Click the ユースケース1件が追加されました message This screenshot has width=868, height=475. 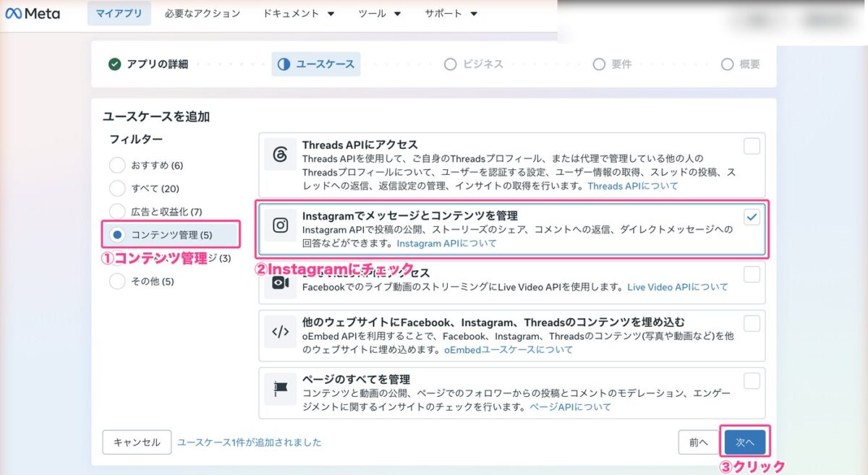(250, 442)
